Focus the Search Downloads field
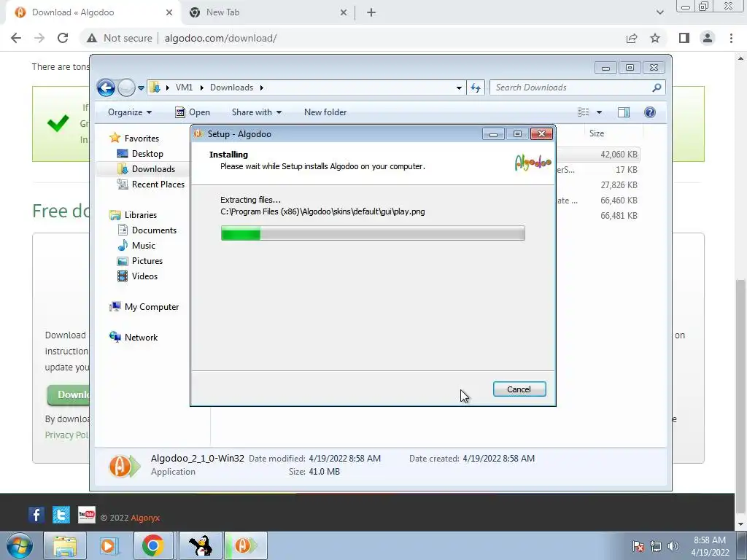The height and width of the screenshot is (560, 747). [x=572, y=87]
